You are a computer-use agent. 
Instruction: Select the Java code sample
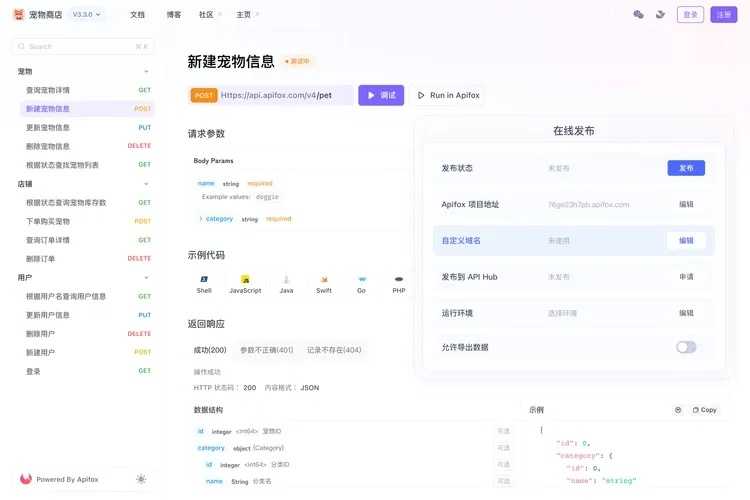(286, 284)
